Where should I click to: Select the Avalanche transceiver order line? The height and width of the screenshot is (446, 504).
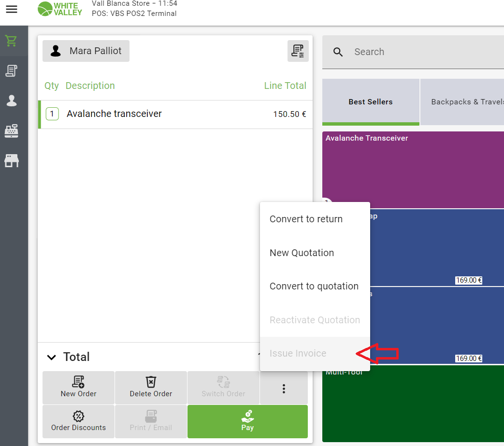pyautogui.click(x=175, y=115)
